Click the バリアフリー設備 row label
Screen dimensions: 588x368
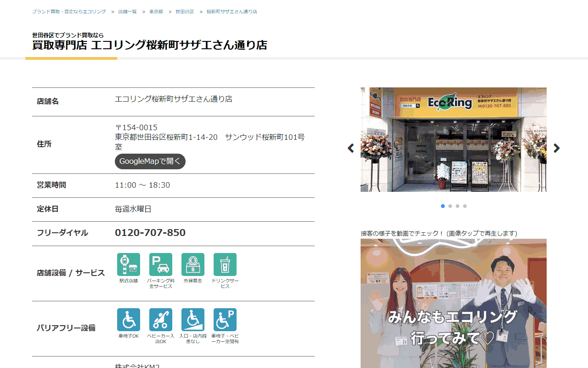click(x=66, y=328)
